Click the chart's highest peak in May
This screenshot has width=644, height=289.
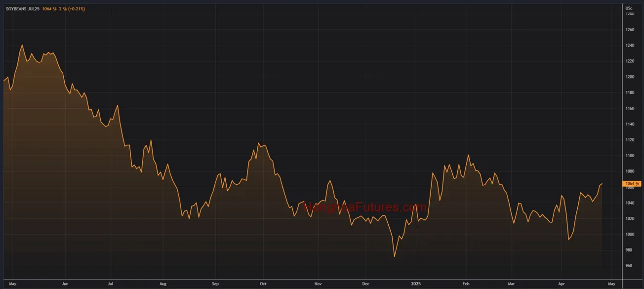[x=22, y=45]
